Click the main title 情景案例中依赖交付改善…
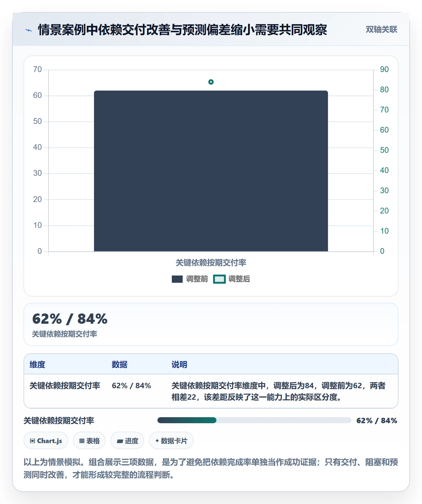 [182, 30]
